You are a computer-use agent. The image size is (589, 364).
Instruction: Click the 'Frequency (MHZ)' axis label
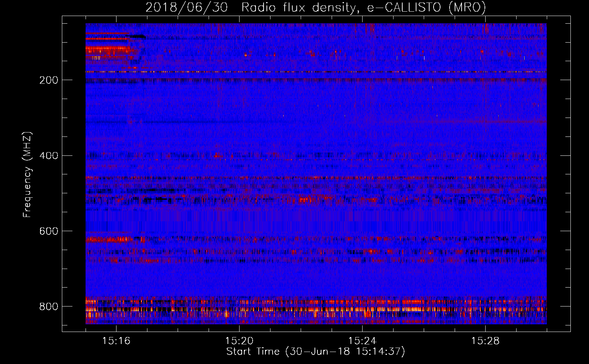click(27, 175)
